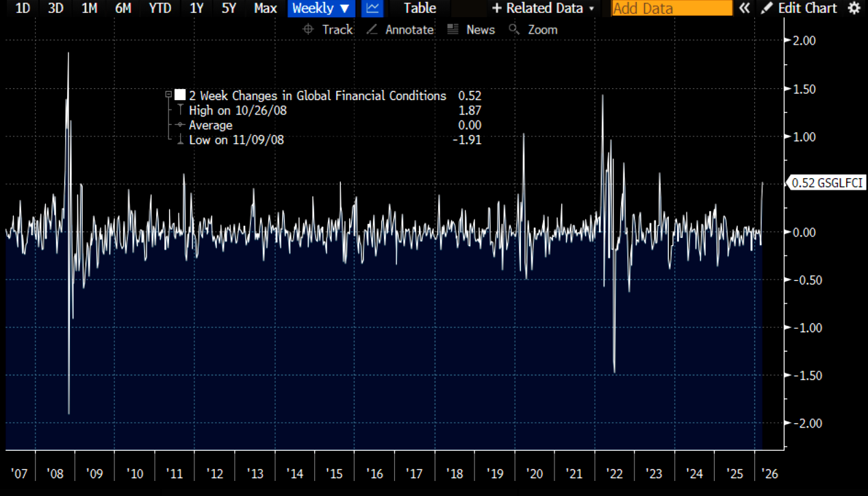Select the line chart type icon
Screen dimensions: 868x496
[372, 8]
